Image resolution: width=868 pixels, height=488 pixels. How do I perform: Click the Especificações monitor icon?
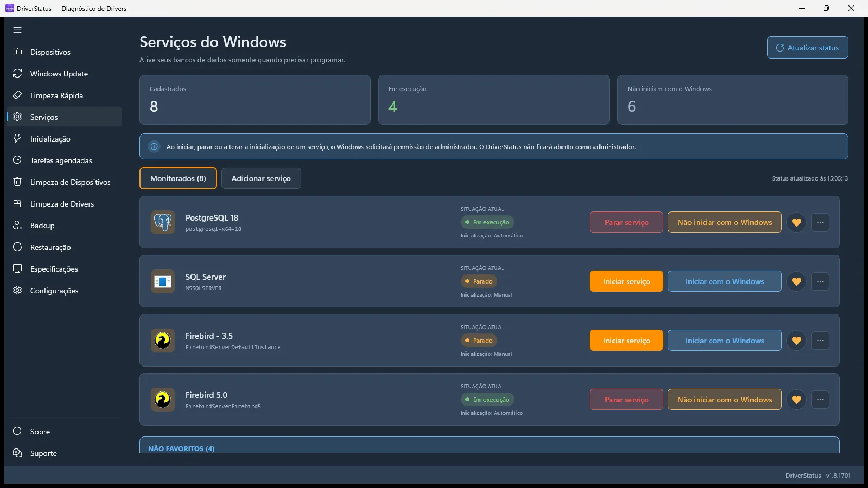pos(17,269)
